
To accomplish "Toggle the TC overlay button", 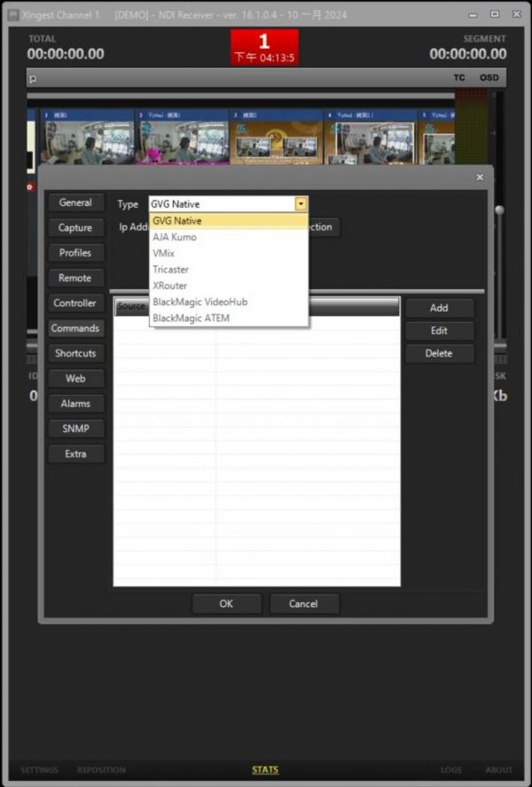I will (459, 78).
